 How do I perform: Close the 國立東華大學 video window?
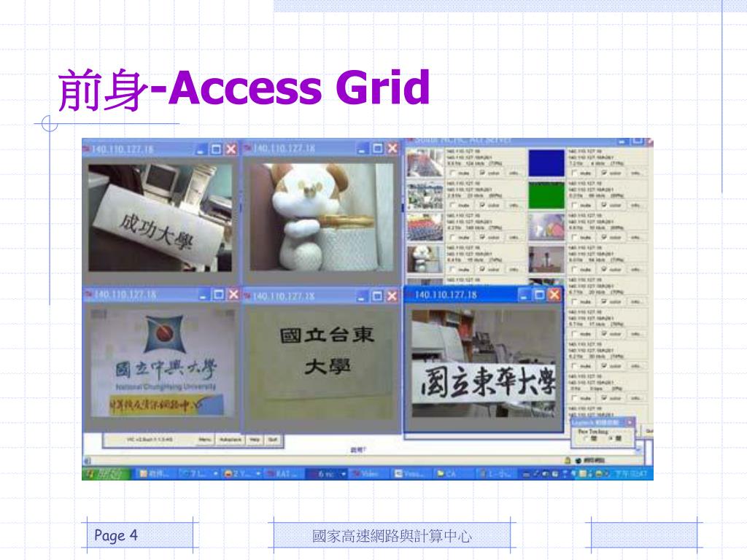[x=554, y=295]
